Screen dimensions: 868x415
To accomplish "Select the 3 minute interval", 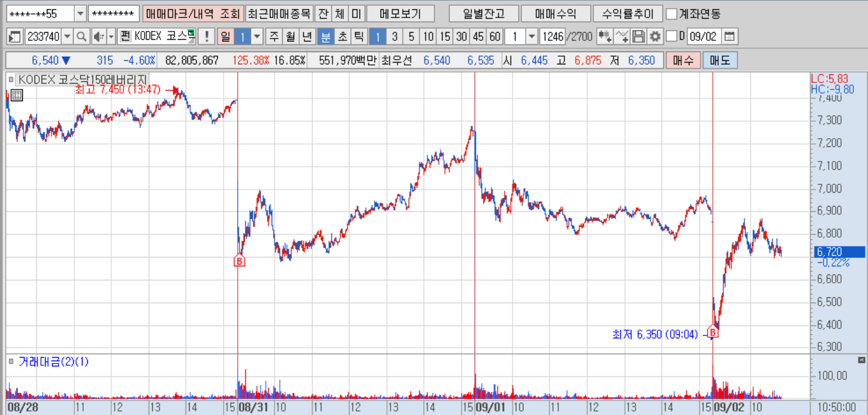I will tap(394, 37).
